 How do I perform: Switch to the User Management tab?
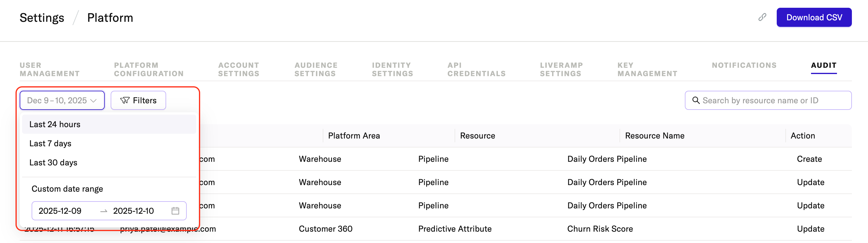(x=50, y=70)
